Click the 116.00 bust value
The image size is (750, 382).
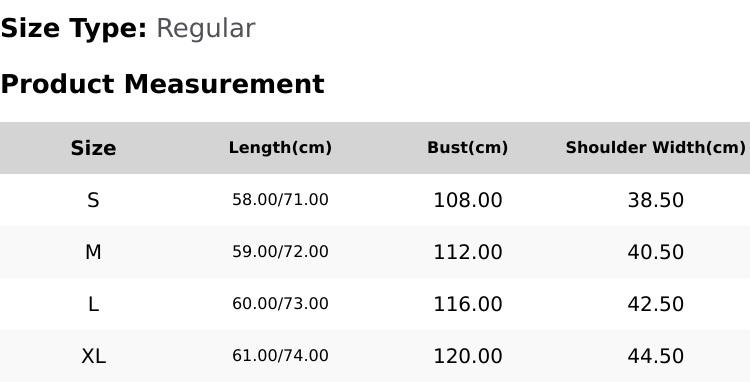(467, 304)
